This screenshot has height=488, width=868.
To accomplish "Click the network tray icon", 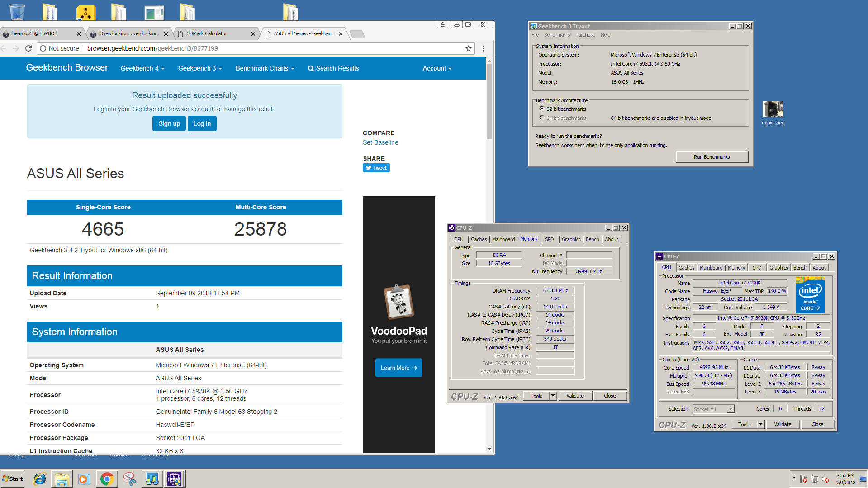I will click(815, 479).
